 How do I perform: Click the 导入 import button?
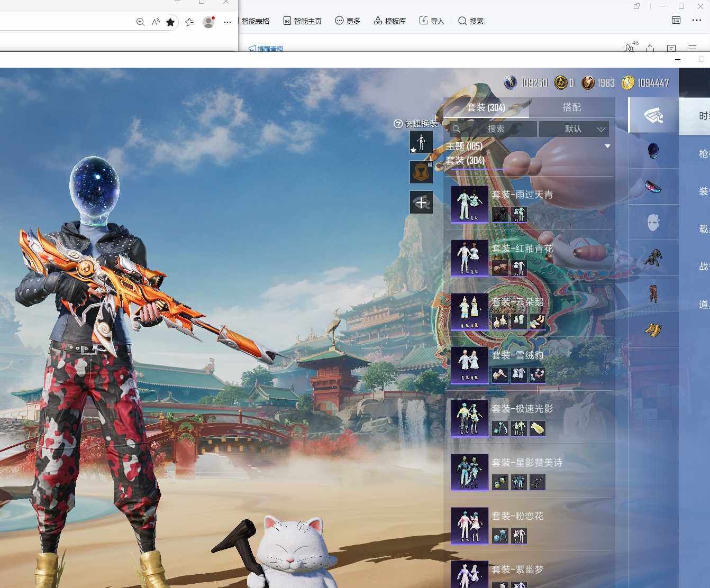point(432,21)
